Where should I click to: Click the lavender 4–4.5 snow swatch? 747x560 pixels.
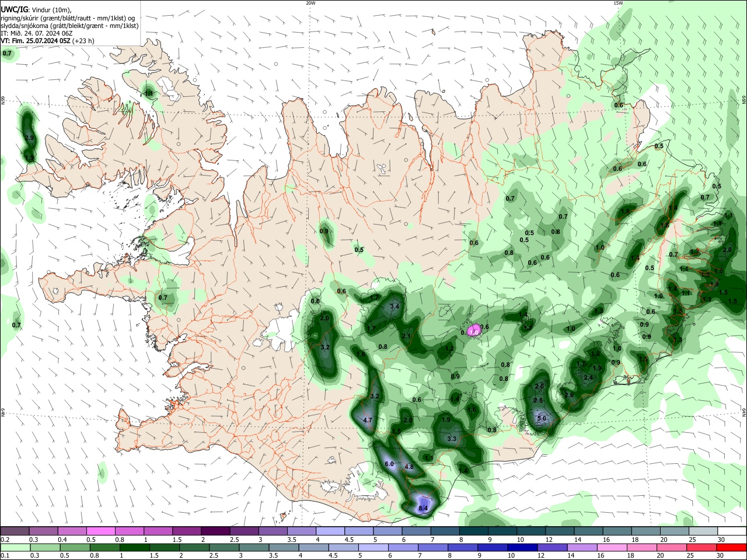pyautogui.click(x=330, y=531)
